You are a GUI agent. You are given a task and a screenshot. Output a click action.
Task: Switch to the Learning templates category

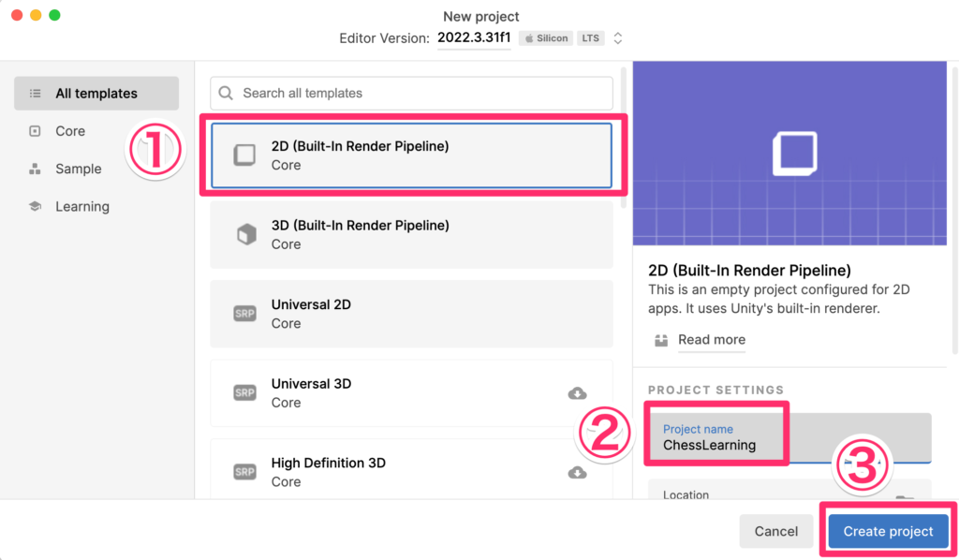point(82,206)
